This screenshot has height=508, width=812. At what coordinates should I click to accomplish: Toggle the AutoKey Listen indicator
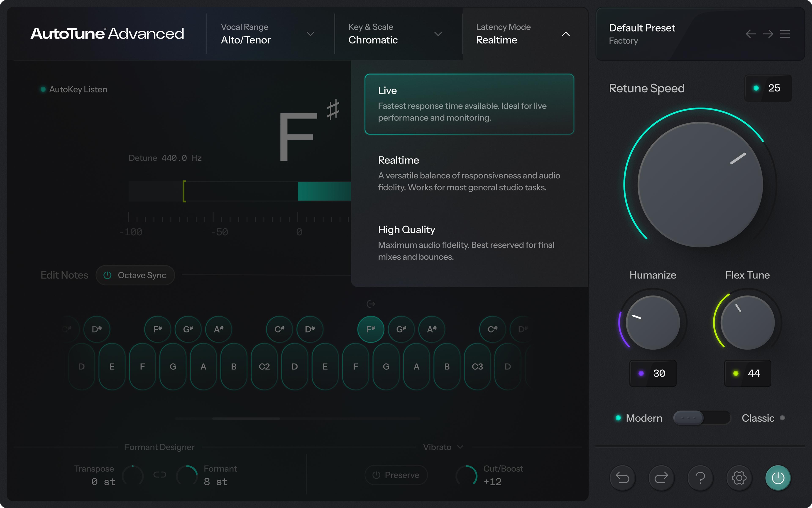coord(74,89)
